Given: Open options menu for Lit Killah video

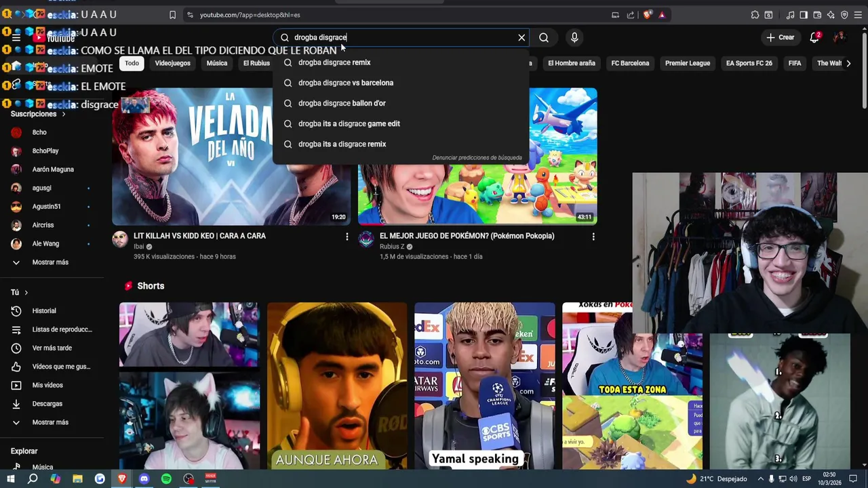Looking at the screenshot, I should pyautogui.click(x=347, y=237).
